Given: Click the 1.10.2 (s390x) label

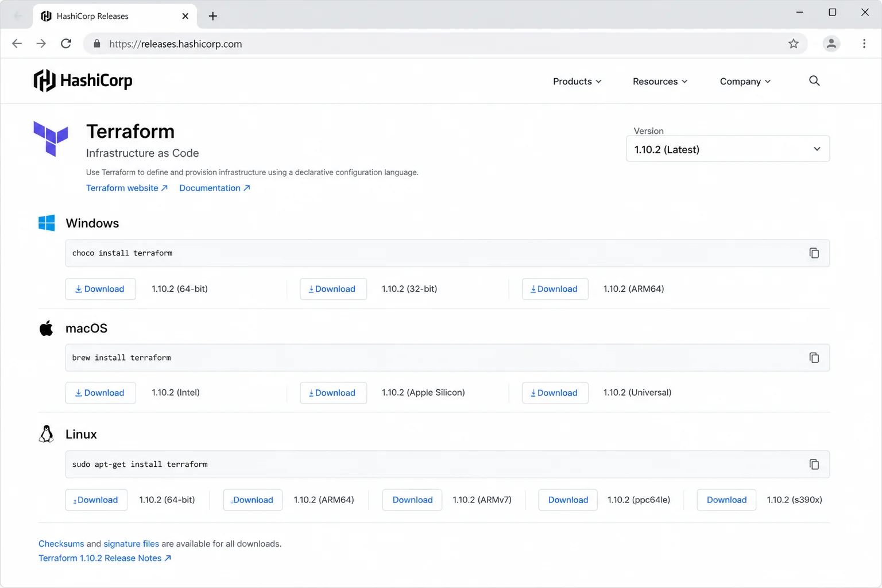Looking at the screenshot, I should (x=795, y=500).
